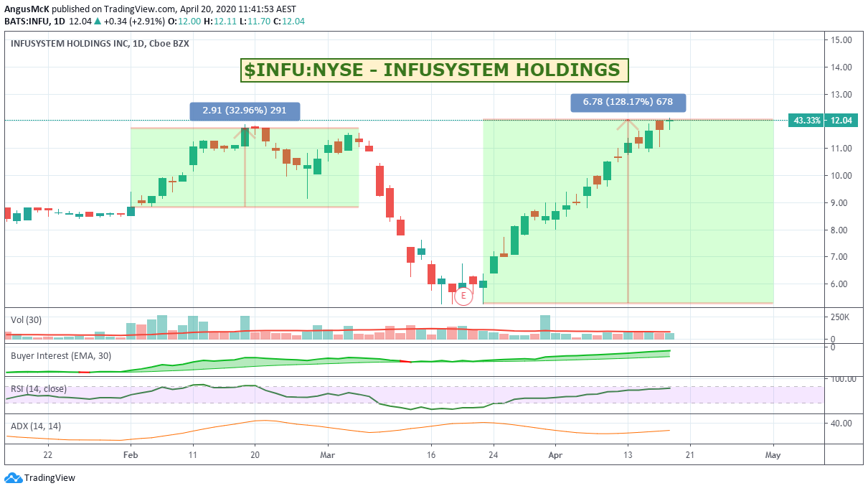Click the '24' date axis label
The height and width of the screenshot is (491, 868).
[494, 455]
